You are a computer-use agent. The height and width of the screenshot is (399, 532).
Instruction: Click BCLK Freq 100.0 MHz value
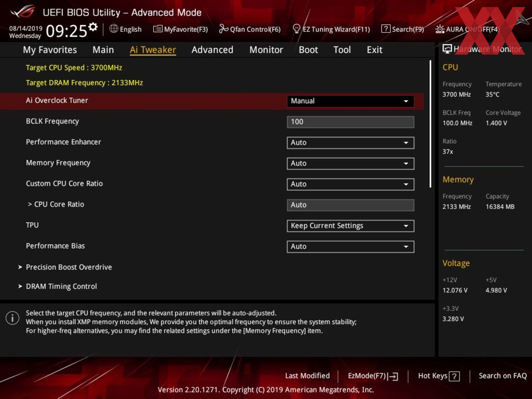coord(457,123)
